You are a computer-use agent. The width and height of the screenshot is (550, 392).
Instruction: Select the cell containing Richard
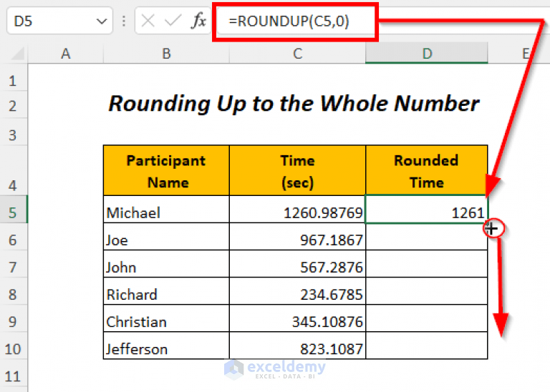pyautogui.click(x=166, y=291)
